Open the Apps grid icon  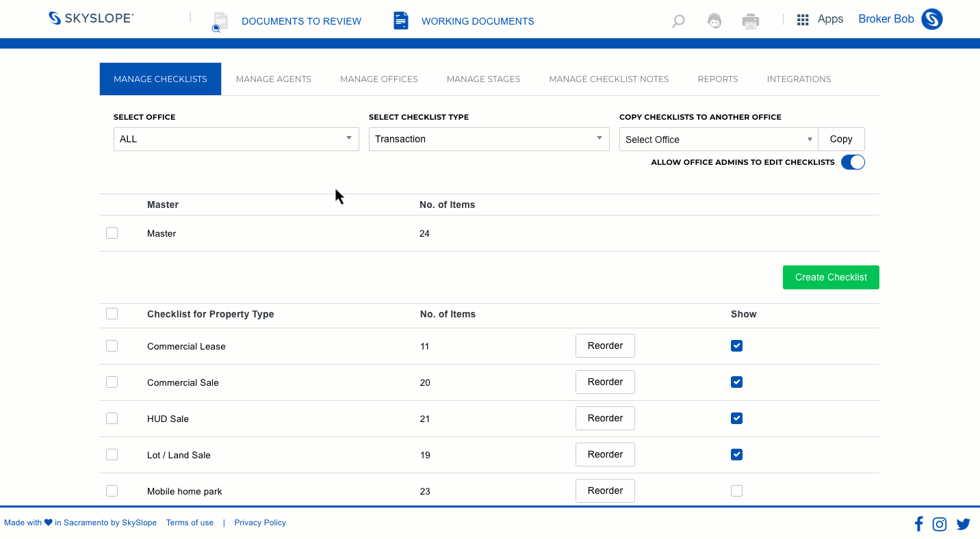click(803, 20)
